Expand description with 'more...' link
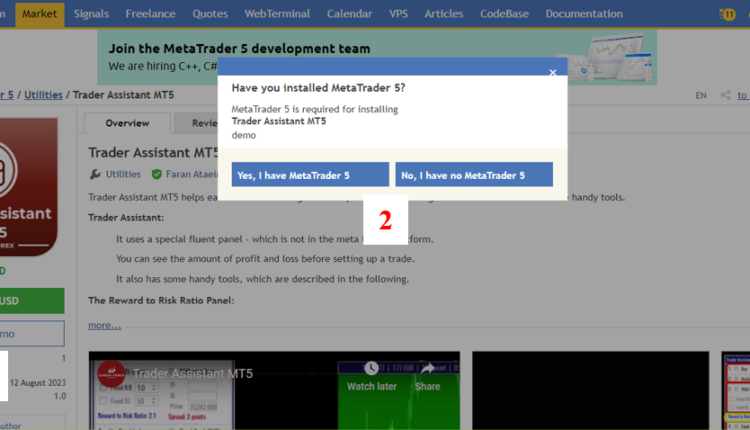750x430 pixels. [x=104, y=325]
